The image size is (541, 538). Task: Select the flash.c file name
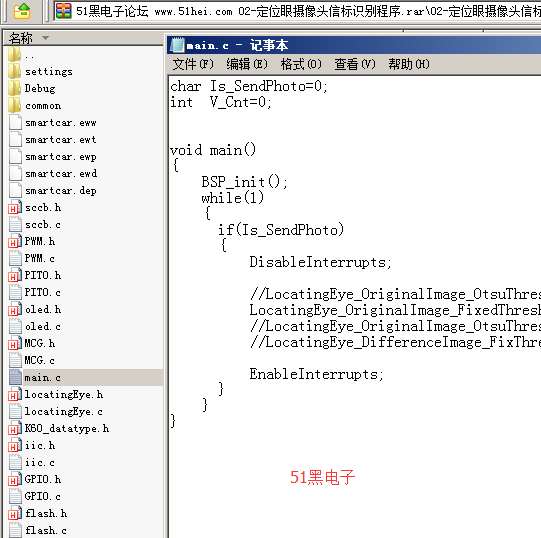(x=46, y=530)
